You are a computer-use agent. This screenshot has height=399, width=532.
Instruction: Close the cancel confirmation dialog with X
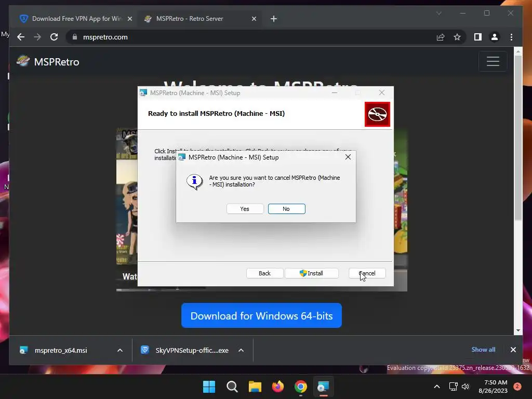tap(348, 157)
